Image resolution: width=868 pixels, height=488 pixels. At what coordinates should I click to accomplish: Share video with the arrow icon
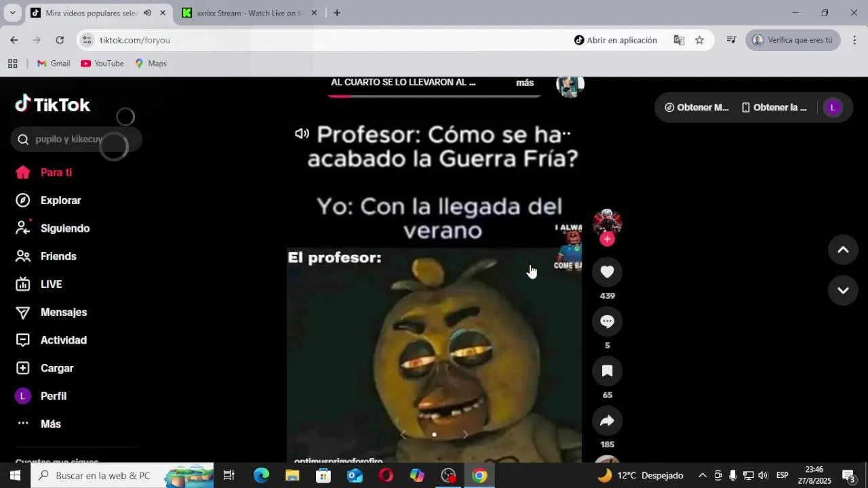click(607, 420)
